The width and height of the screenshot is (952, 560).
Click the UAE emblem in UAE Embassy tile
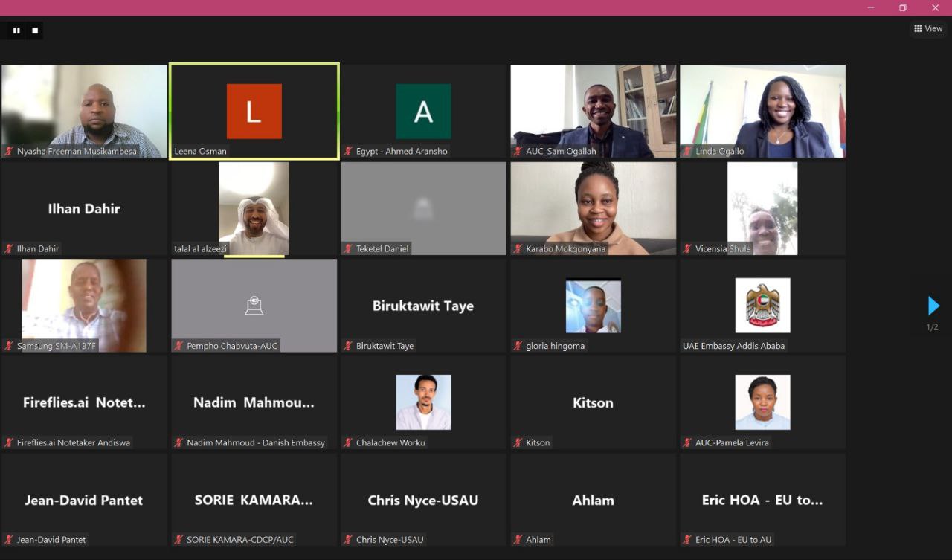[x=762, y=306]
